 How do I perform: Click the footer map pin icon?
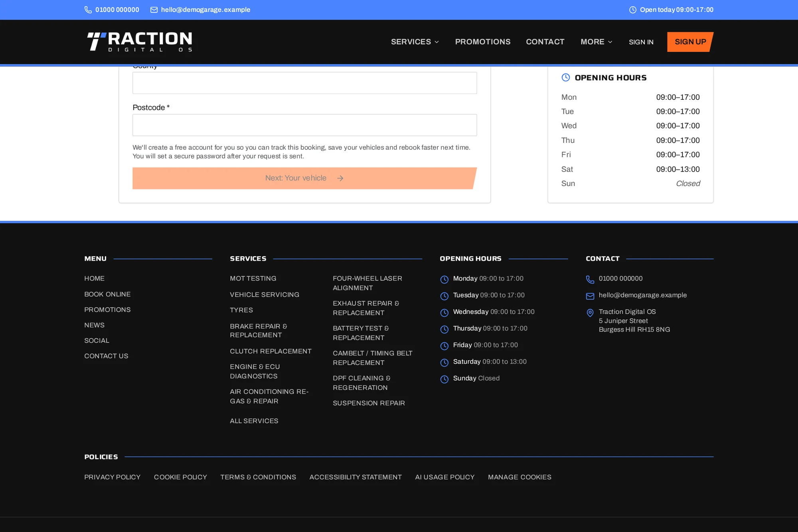[x=590, y=313]
